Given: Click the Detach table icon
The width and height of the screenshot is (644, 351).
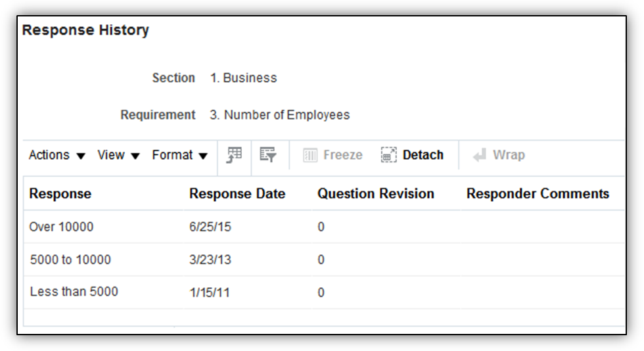Looking at the screenshot, I should pyautogui.click(x=388, y=155).
